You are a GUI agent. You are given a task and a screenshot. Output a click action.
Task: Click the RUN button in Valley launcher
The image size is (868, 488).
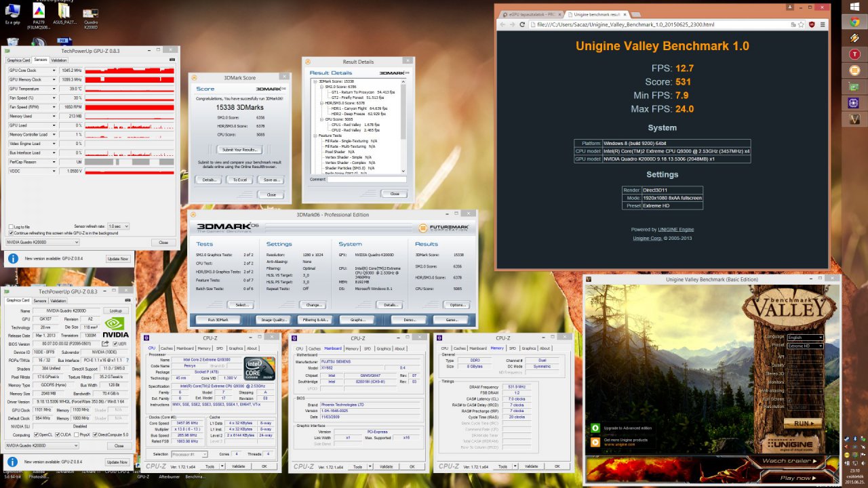point(804,423)
